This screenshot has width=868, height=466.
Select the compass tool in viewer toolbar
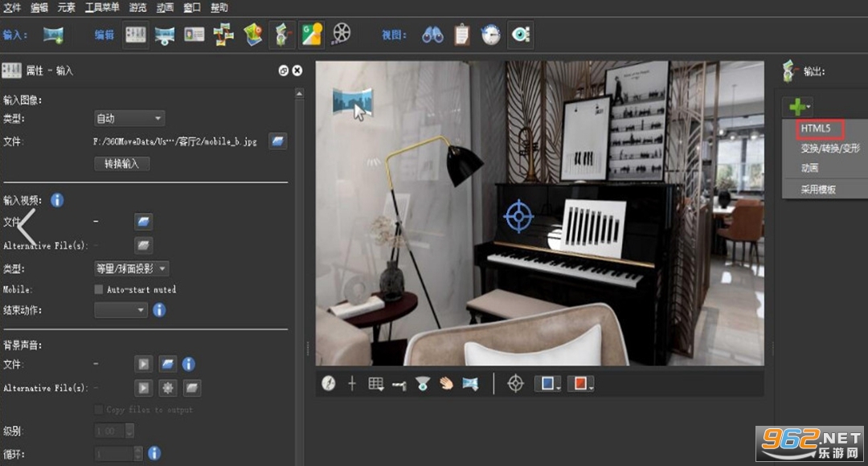click(x=328, y=383)
